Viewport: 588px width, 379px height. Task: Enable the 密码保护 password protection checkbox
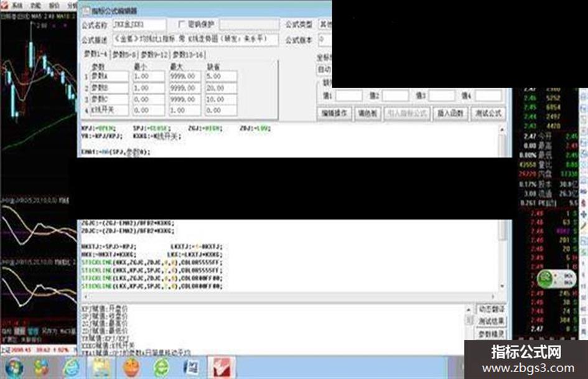tap(182, 24)
